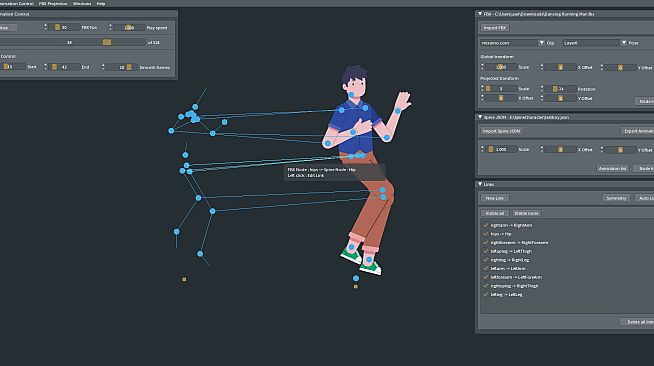Click the Play speed stepper arrows

(110, 27)
